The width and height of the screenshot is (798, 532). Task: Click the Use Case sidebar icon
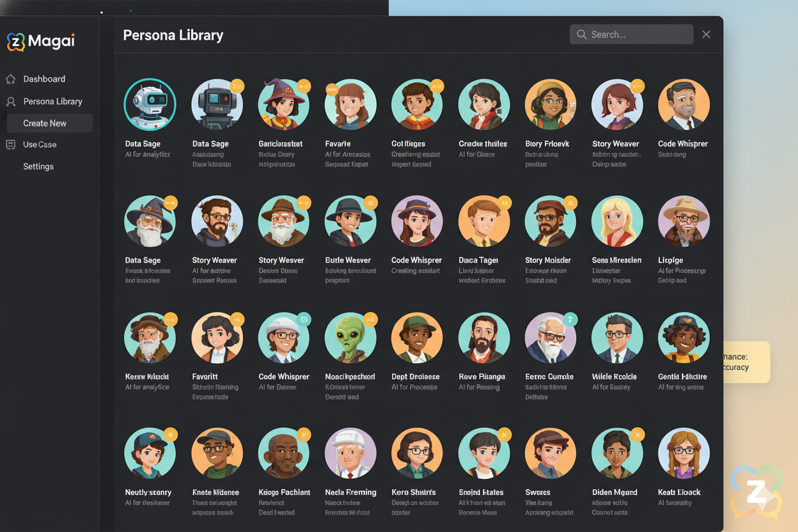click(10, 145)
